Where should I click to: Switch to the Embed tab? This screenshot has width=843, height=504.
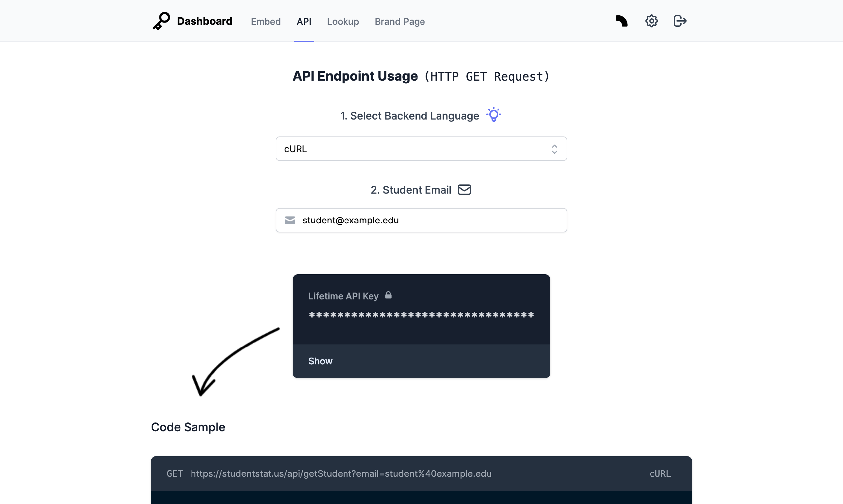[266, 21]
